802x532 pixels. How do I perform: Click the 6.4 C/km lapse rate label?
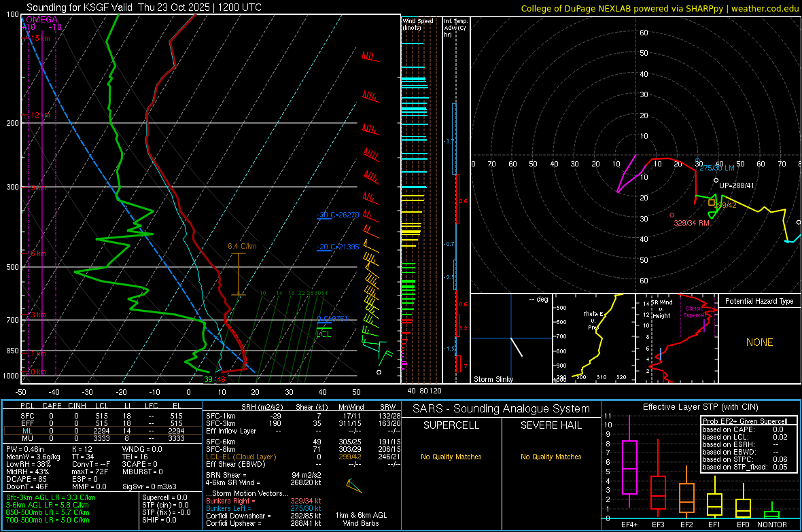(242, 246)
